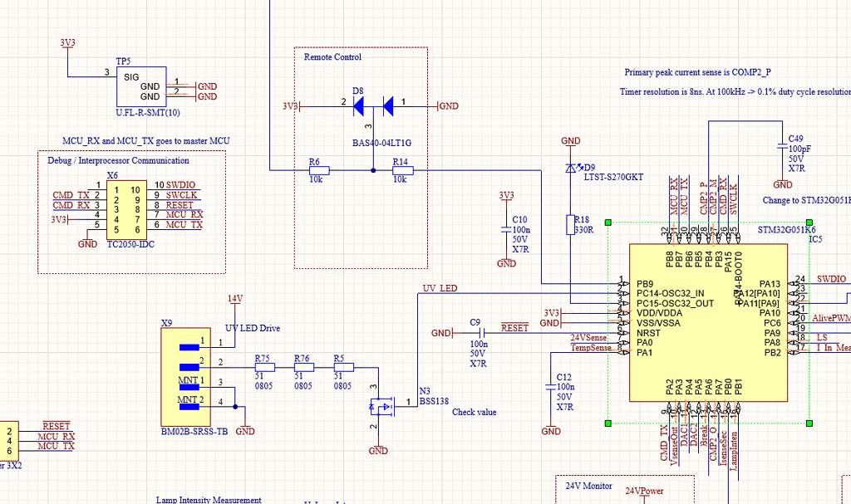Select the TempSense net label
Viewport: 851px width, 504px height.
(x=591, y=348)
